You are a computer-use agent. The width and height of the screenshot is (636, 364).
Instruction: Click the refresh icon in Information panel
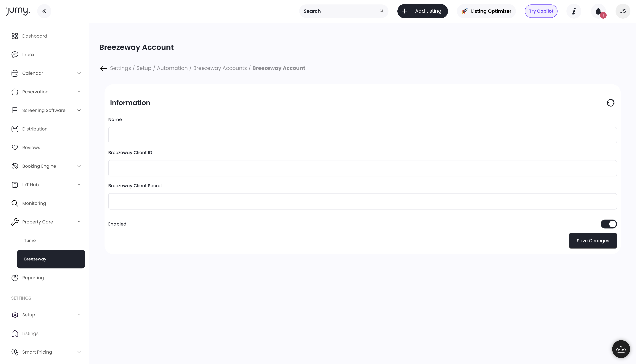(610, 103)
